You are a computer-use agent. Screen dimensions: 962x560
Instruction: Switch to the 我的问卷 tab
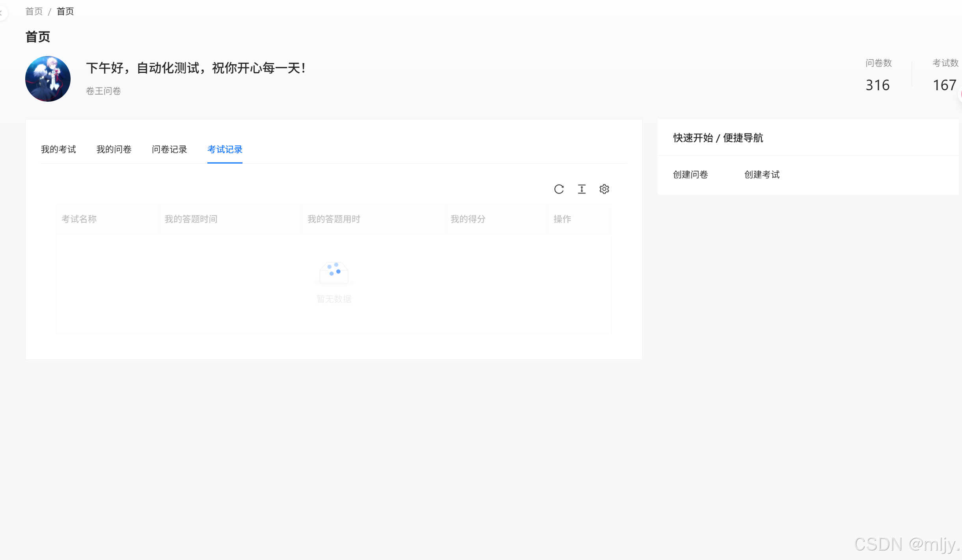point(114,149)
